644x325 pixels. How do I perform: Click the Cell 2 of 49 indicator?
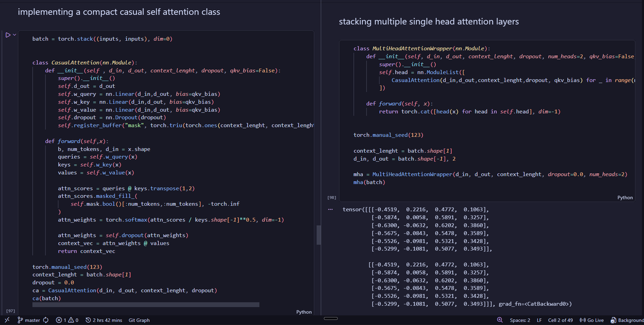click(560, 320)
